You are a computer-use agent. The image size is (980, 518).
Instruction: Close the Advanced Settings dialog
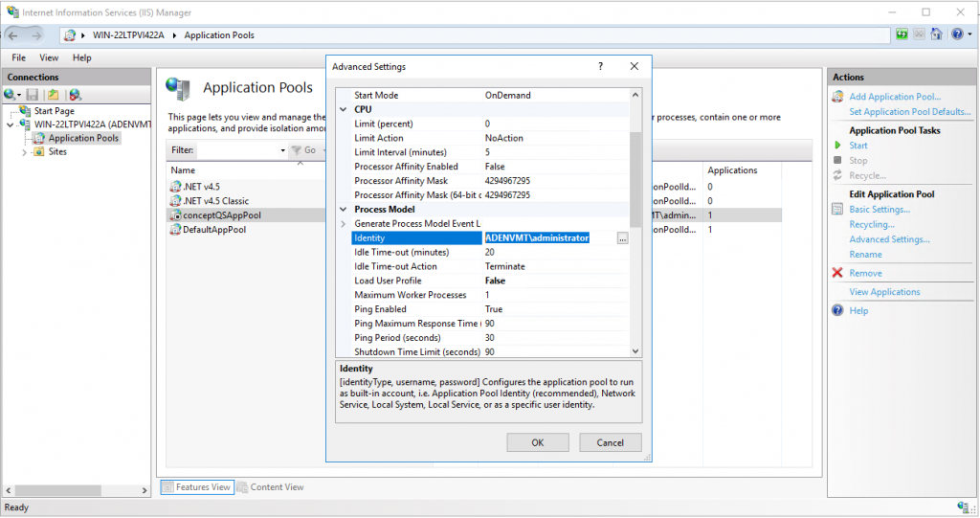(635, 66)
